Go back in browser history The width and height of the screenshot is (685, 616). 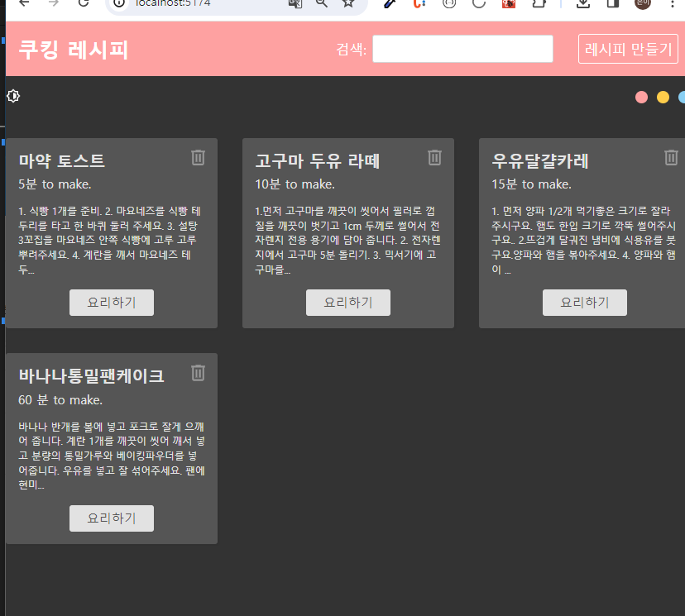point(24,2)
